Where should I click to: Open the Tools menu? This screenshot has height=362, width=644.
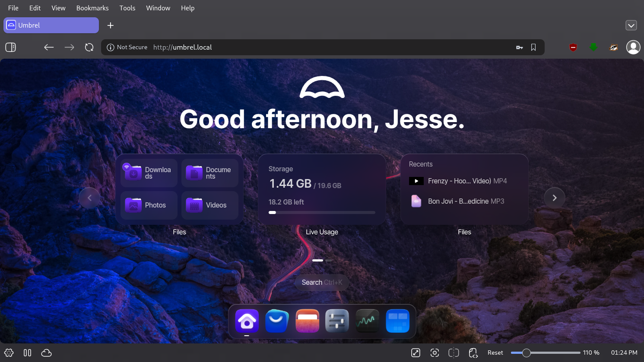tap(127, 8)
